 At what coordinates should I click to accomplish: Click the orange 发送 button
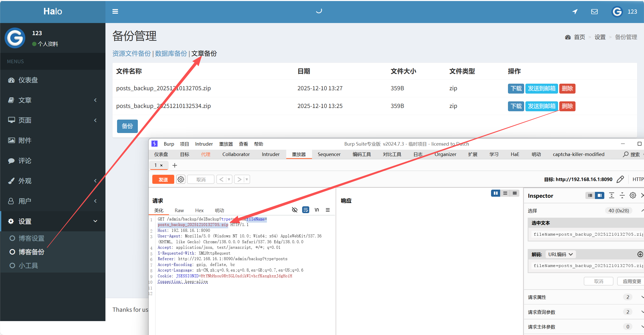click(x=163, y=180)
